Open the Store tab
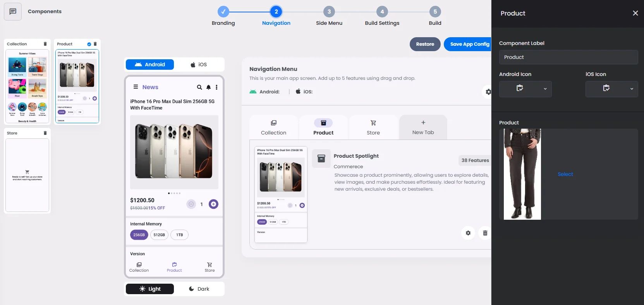 click(x=373, y=127)
